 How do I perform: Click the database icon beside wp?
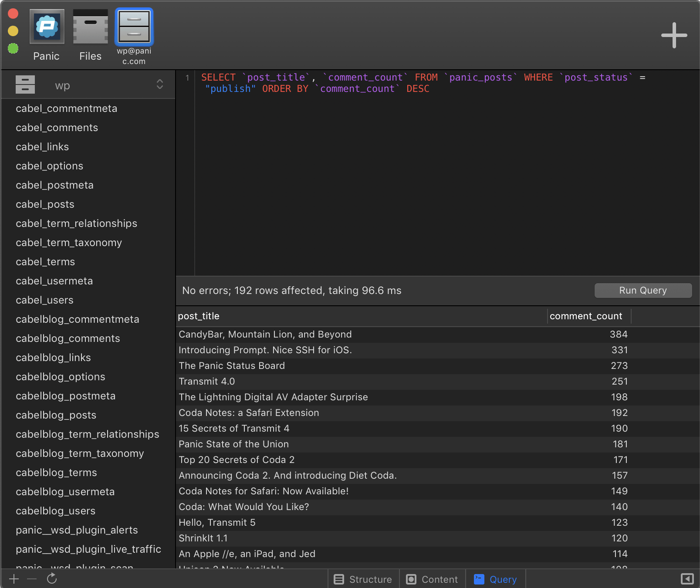click(x=25, y=85)
